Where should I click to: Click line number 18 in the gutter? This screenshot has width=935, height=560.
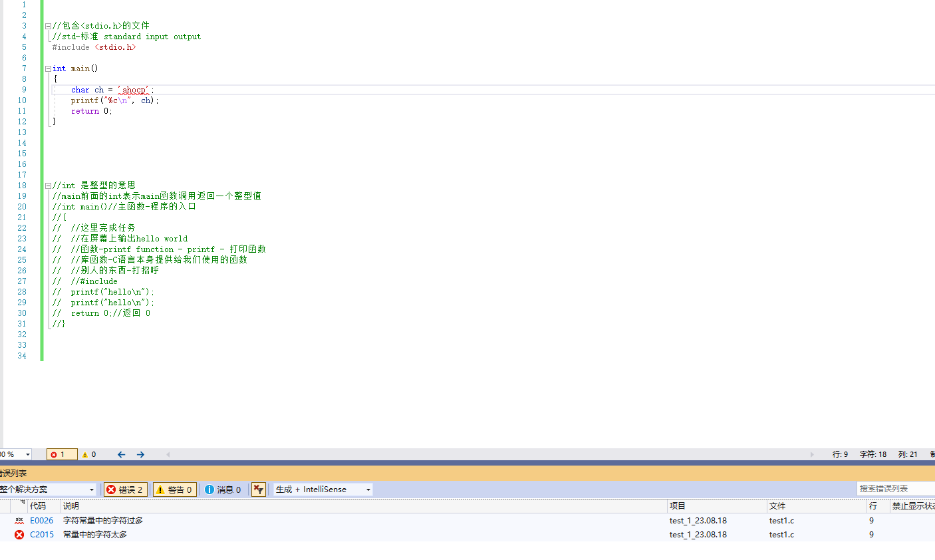[22, 186]
